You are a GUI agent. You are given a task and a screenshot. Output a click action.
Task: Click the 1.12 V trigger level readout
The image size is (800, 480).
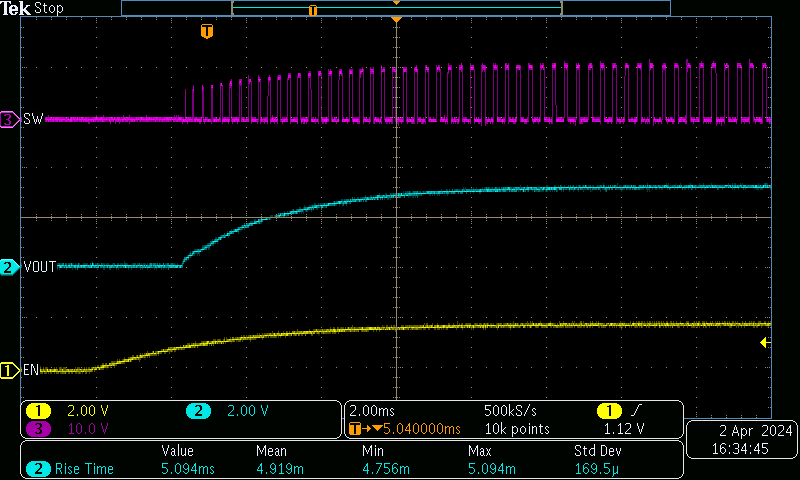click(624, 429)
